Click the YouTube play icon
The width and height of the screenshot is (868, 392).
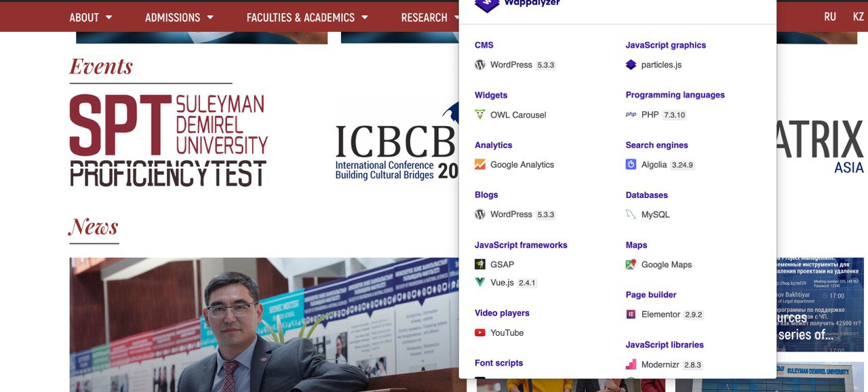pyautogui.click(x=480, y=332)
